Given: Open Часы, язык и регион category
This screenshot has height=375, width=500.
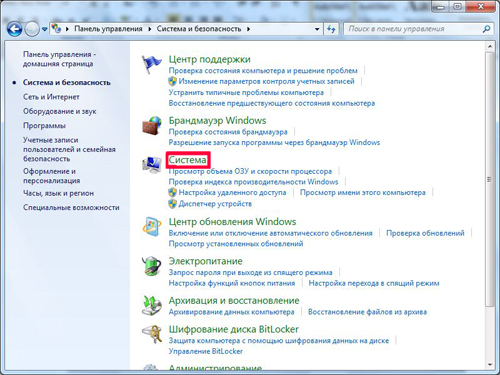Looking at the screenshot, I should (58, 193).
